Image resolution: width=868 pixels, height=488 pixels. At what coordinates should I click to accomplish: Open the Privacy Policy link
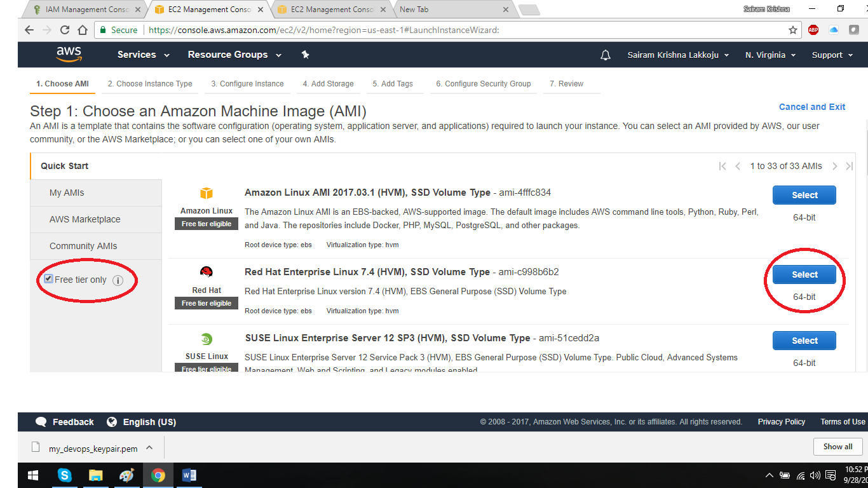tap(781, 422)
